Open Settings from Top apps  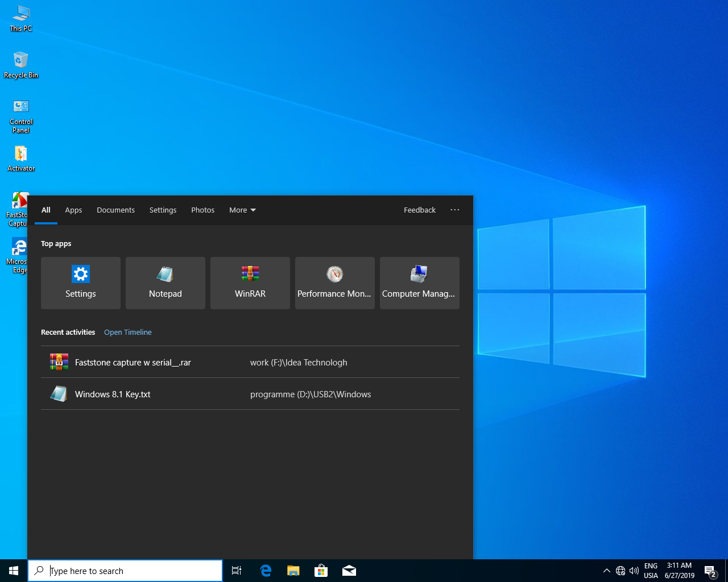point(81,282)
